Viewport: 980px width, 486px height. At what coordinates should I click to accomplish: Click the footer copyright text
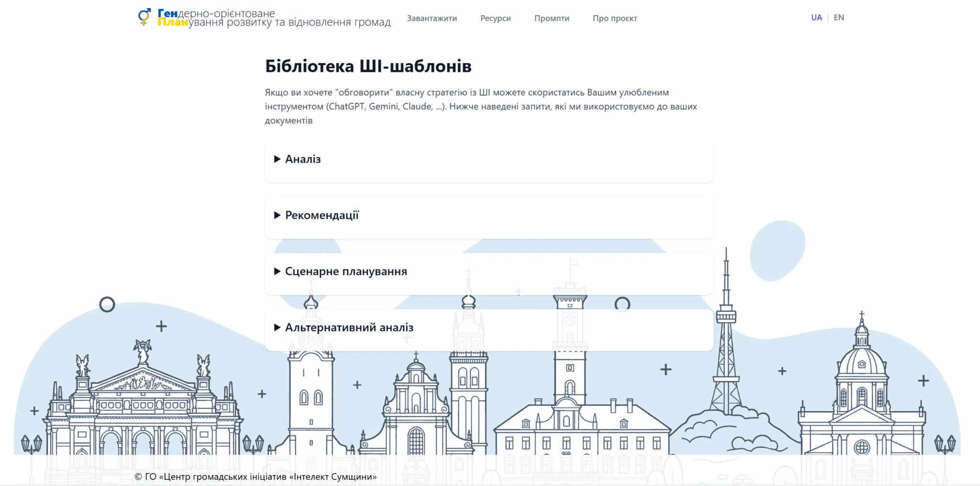pos(256,477)
